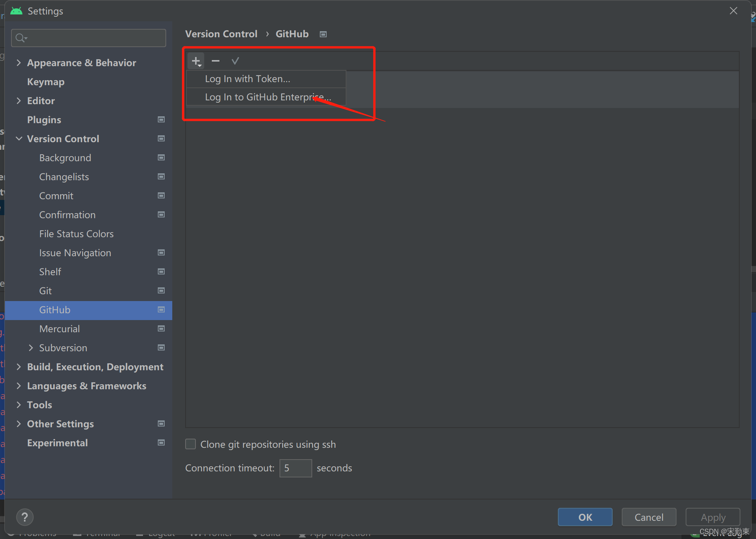Click the Cancel button
Screen dimensions: 756x539
649,517
